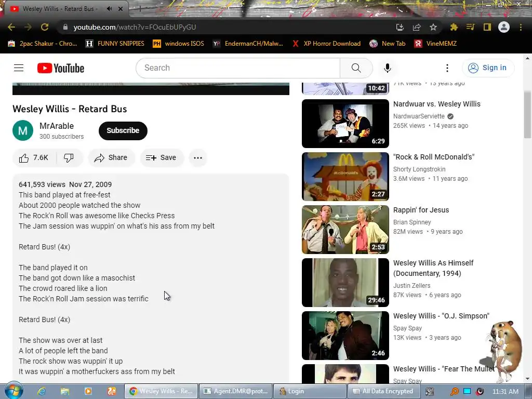This screenshot has width=532, height=399.
Task: Open the media player taskbar icon
Action: 88,392
